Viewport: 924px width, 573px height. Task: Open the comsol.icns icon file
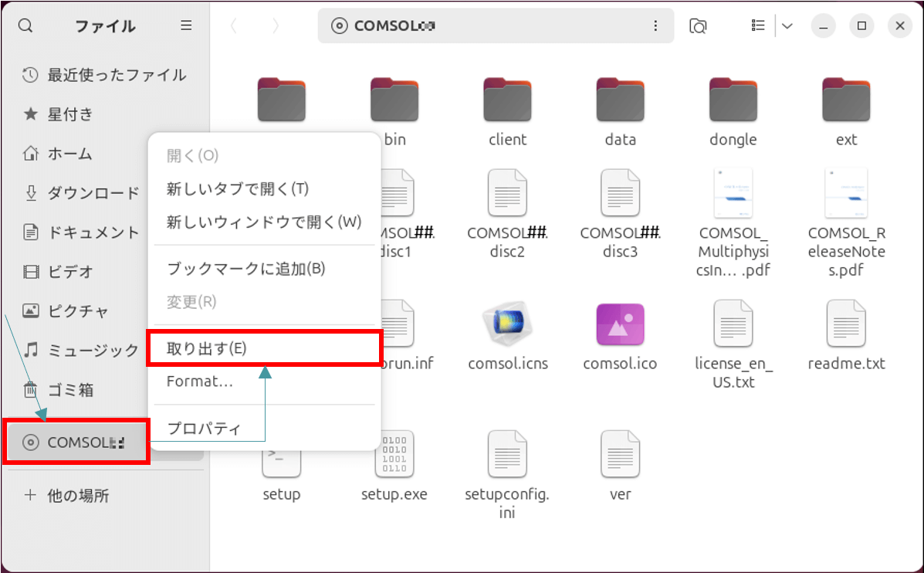(x=507, y=325)
